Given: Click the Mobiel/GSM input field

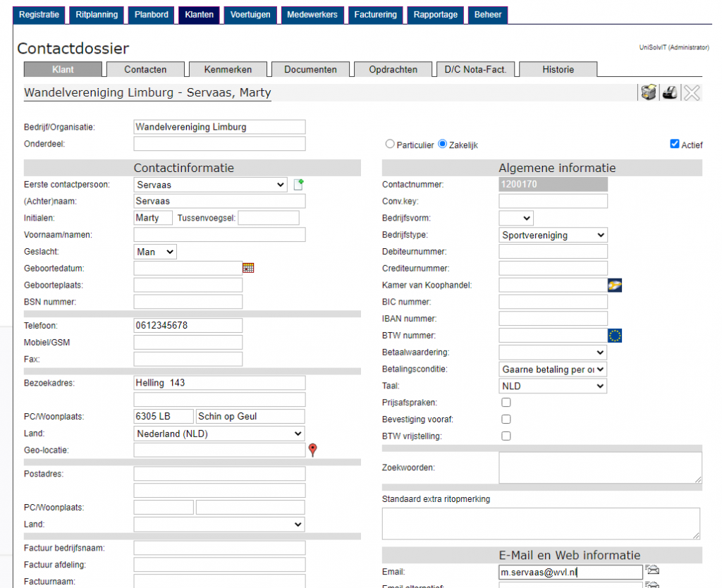Looking at the screenshot, I should (188, 342).
